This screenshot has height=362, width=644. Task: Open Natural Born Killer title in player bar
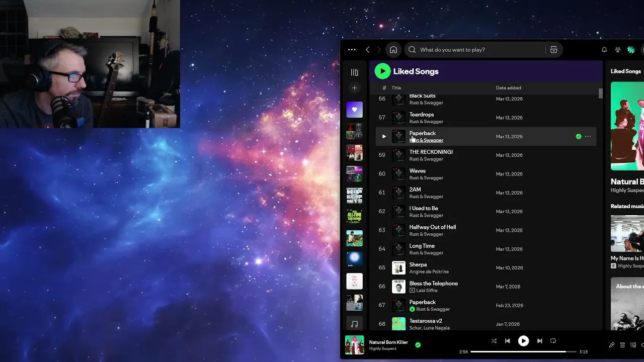388,342
